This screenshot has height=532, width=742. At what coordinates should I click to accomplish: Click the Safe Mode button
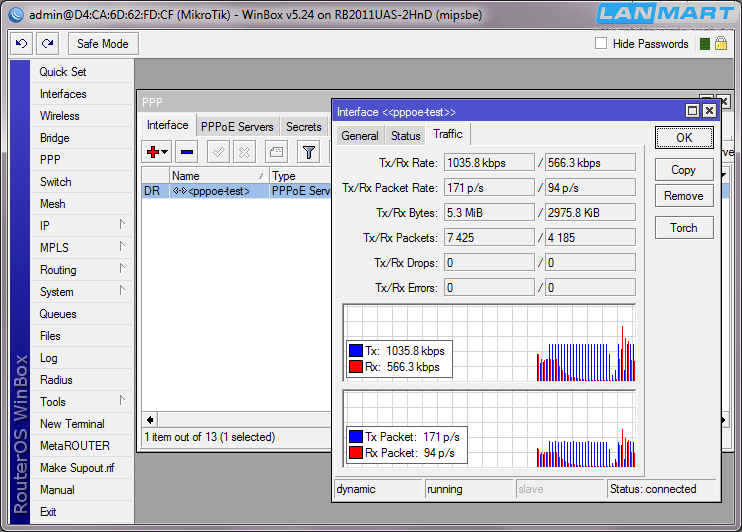click(103, 44)
